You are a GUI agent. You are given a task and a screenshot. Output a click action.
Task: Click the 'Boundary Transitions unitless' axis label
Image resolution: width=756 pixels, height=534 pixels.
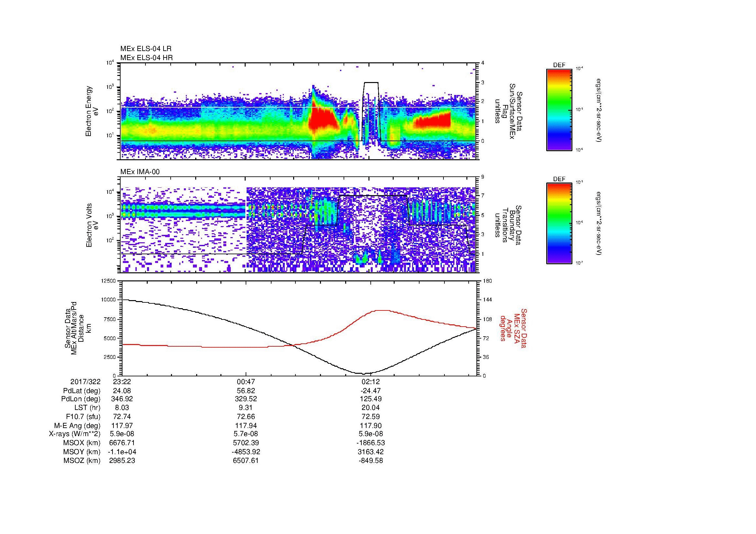(x=508, y=225)
